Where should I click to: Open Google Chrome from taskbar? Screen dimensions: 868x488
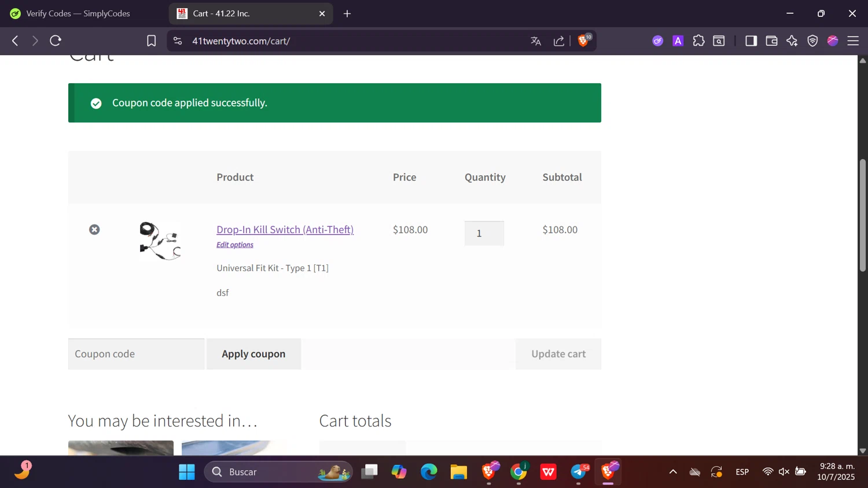(x=518, y=472)
